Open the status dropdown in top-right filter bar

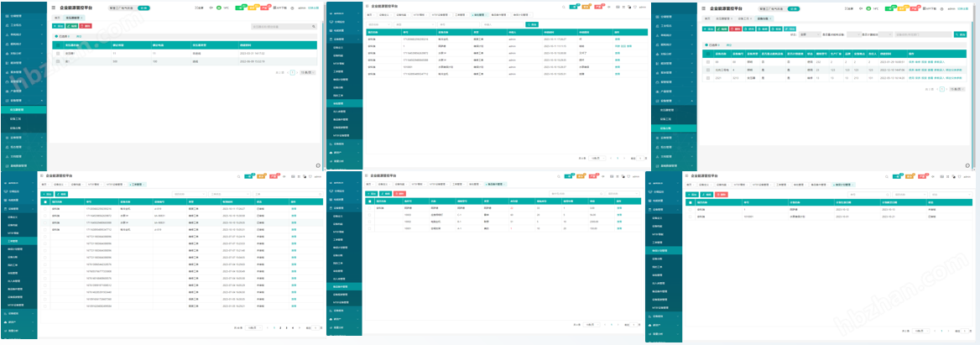coord(810,34)
